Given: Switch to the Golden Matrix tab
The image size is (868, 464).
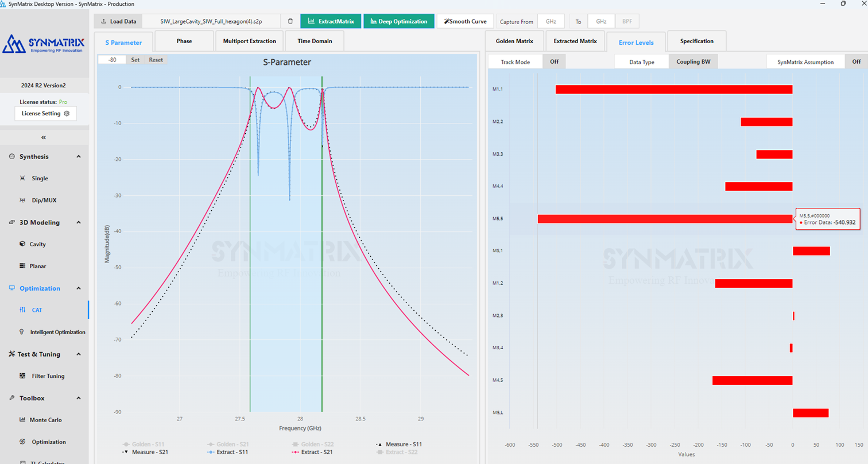Looking at the screenshot, I should (x=514, y=41).
